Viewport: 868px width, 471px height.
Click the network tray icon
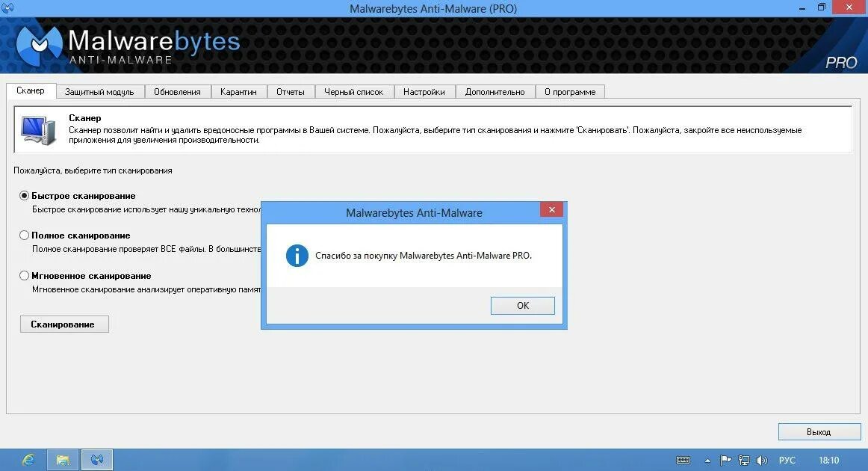coord(744,460)
